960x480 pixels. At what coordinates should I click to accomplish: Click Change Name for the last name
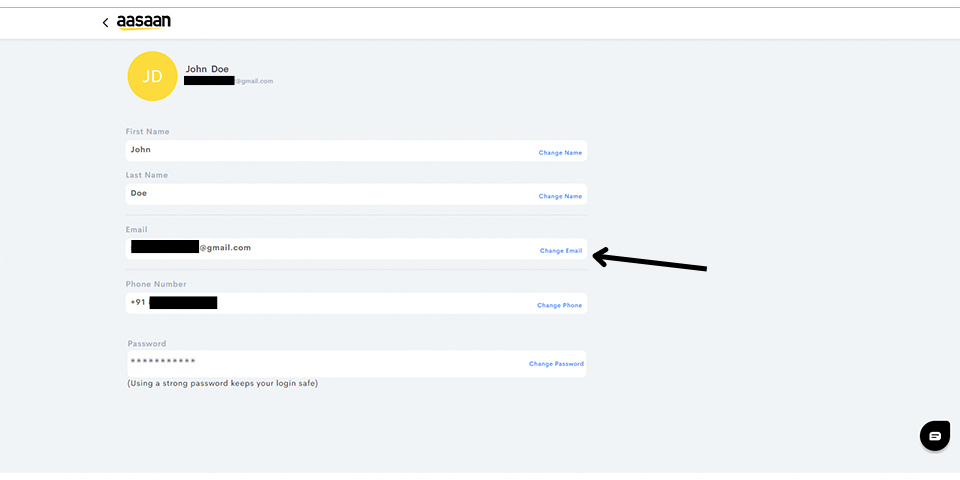pyautogui.click(x=560, y=196)
